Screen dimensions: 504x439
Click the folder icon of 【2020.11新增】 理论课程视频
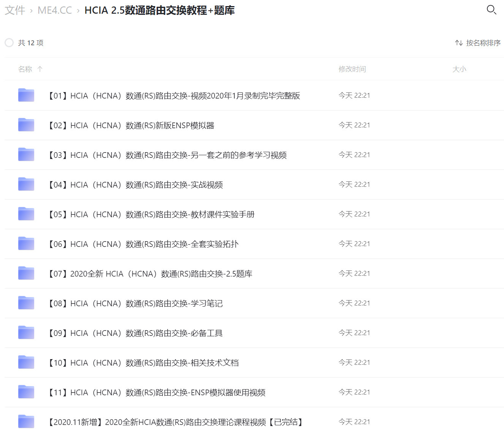(26, 422)
